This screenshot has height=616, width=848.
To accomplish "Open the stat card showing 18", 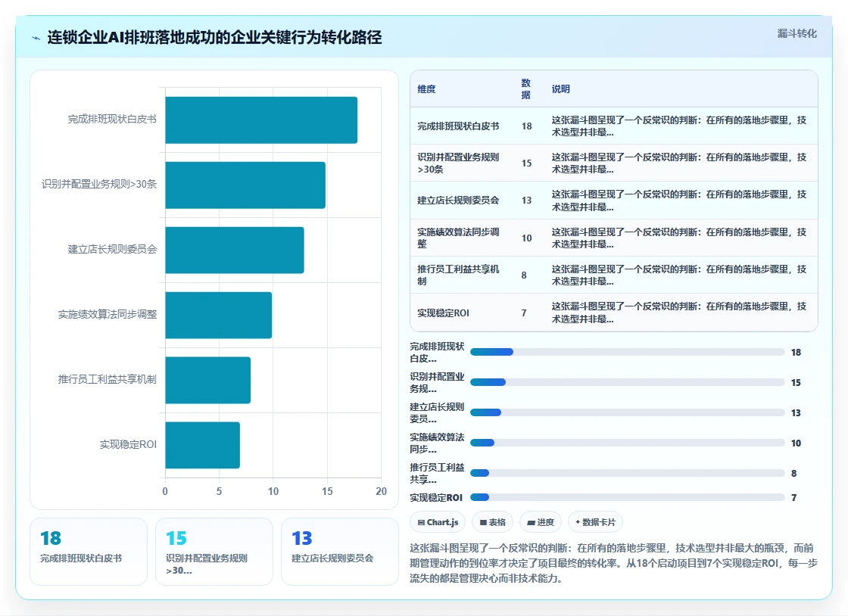I will (x=89, y=552).
